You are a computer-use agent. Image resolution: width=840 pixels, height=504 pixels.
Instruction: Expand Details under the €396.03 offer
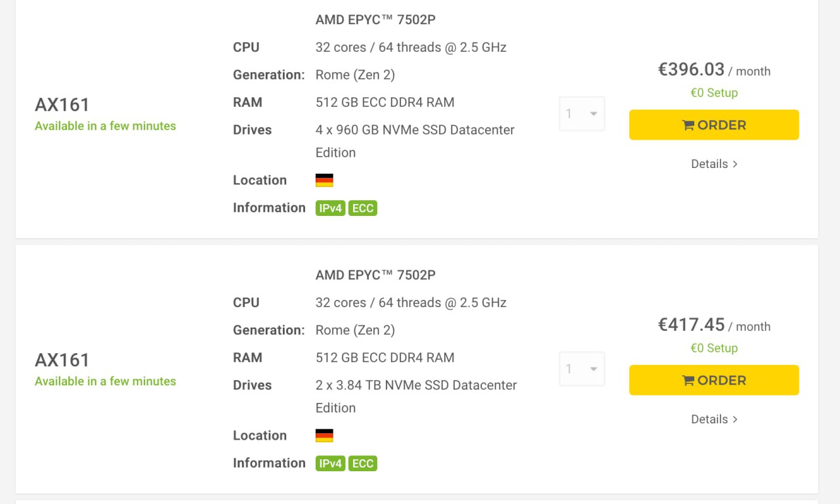tap(714, 164)
